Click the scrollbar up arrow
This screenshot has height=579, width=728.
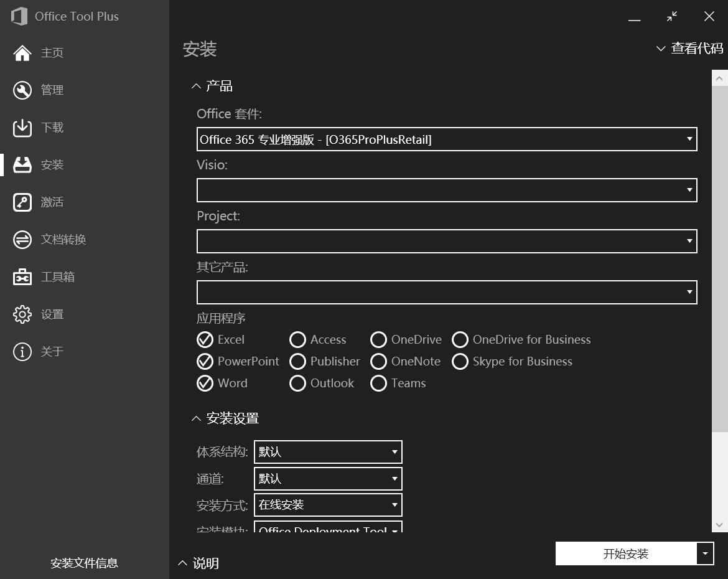pyautogui.click(x=719, y=78)
